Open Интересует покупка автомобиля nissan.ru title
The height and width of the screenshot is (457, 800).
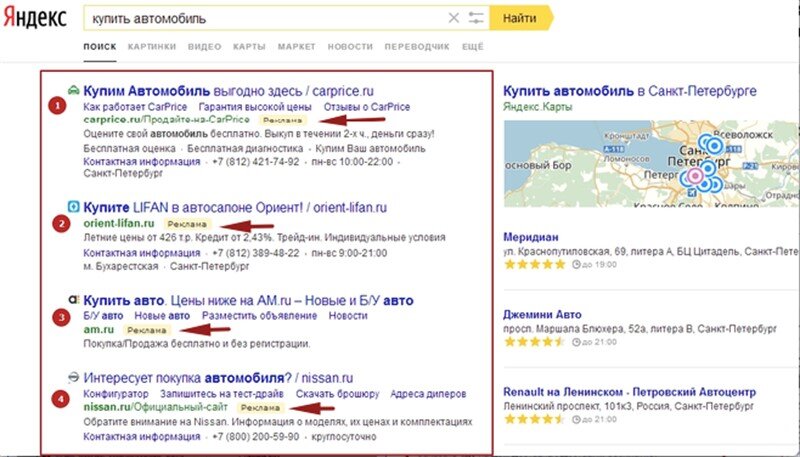point(218,378)
